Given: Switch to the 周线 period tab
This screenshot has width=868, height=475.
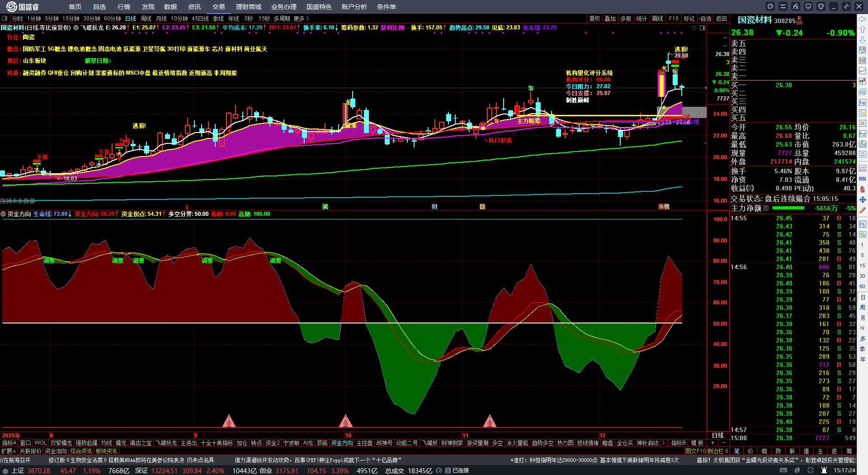Looking at the screenshot, I should [x=146, y=19].
